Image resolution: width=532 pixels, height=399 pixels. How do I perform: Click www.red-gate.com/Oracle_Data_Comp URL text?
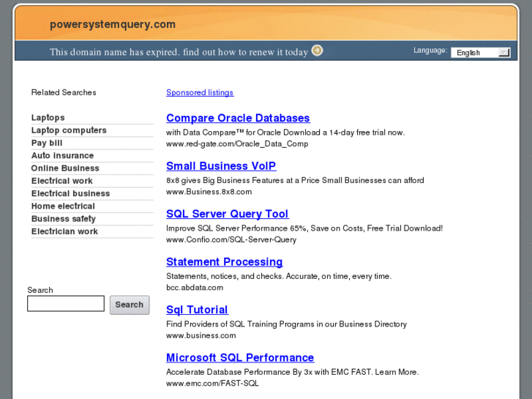[237, 143]
